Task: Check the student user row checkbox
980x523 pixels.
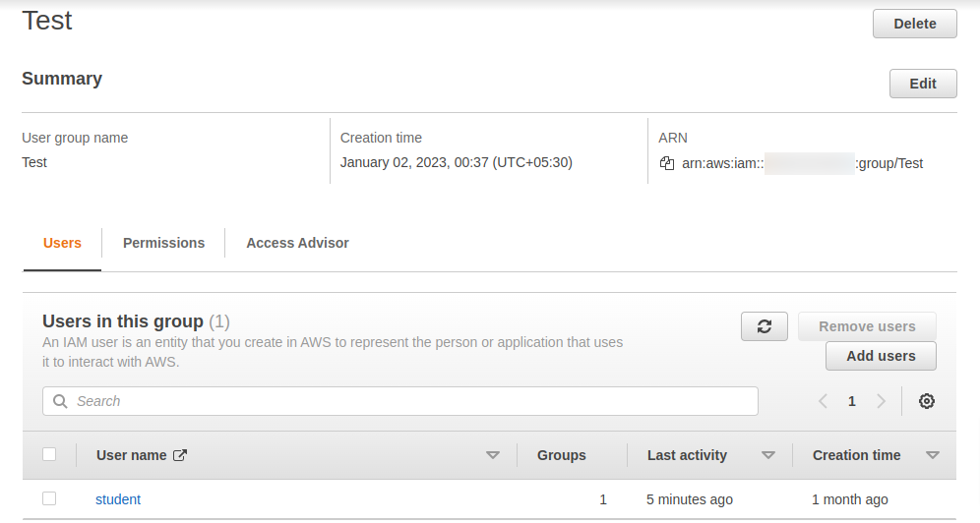Action: (49, 498)
